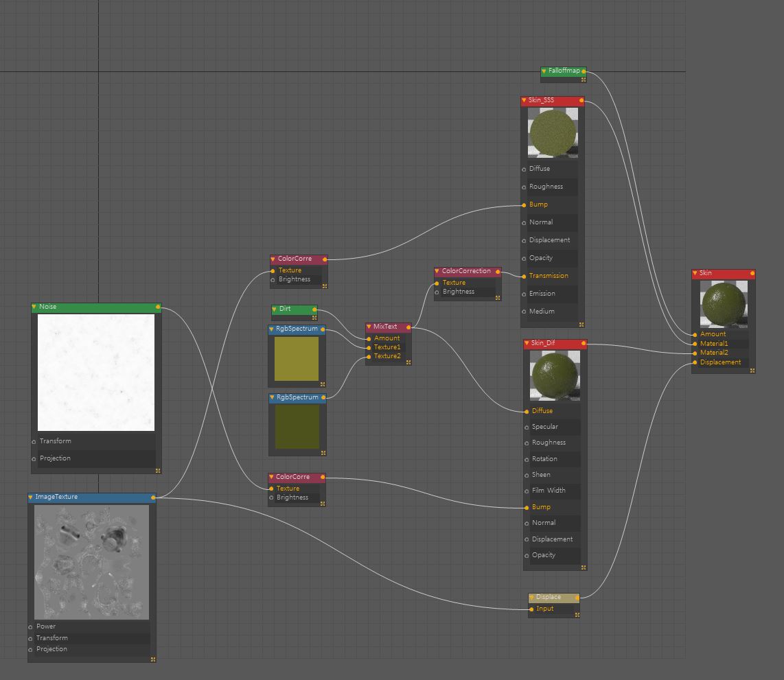
Task: Click the Skin_SSS material preview sphere
Action: [x=553, y=133]
